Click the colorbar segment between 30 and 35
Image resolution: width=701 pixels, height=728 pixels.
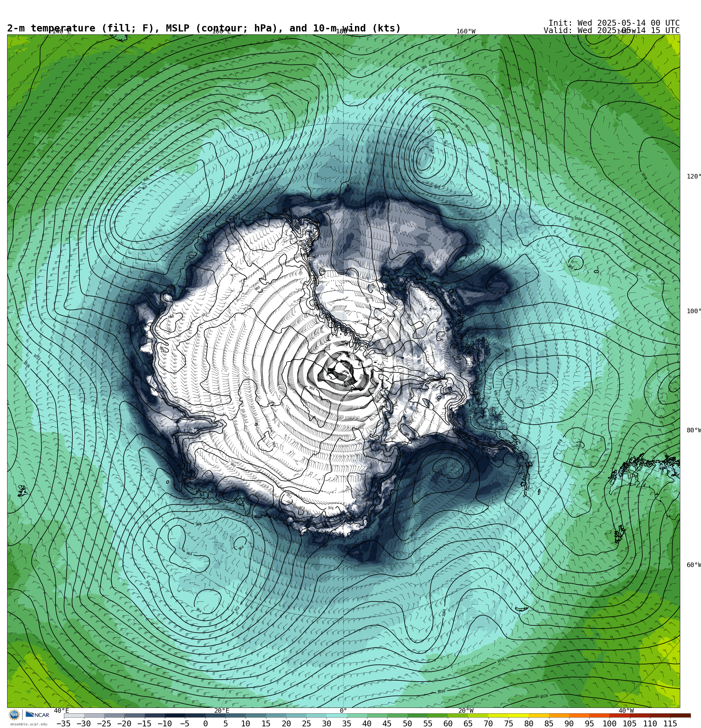tap(336, 716)
